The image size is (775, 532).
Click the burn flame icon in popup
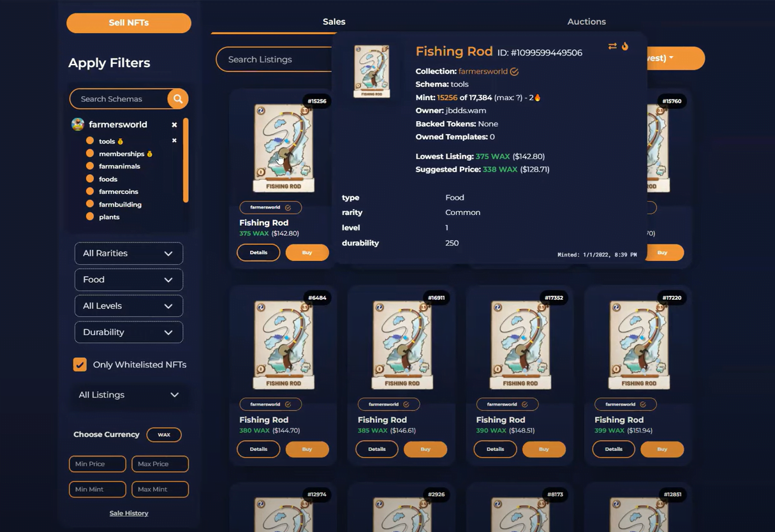(x=625, y=46)
